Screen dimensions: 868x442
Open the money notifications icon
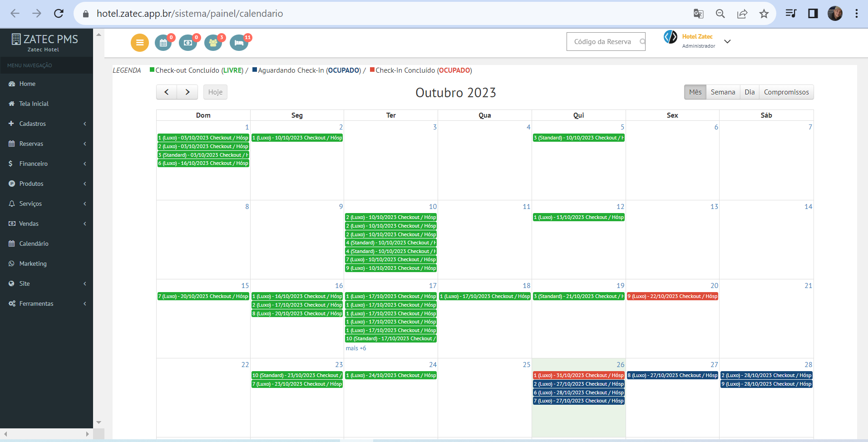click(188, 43)
